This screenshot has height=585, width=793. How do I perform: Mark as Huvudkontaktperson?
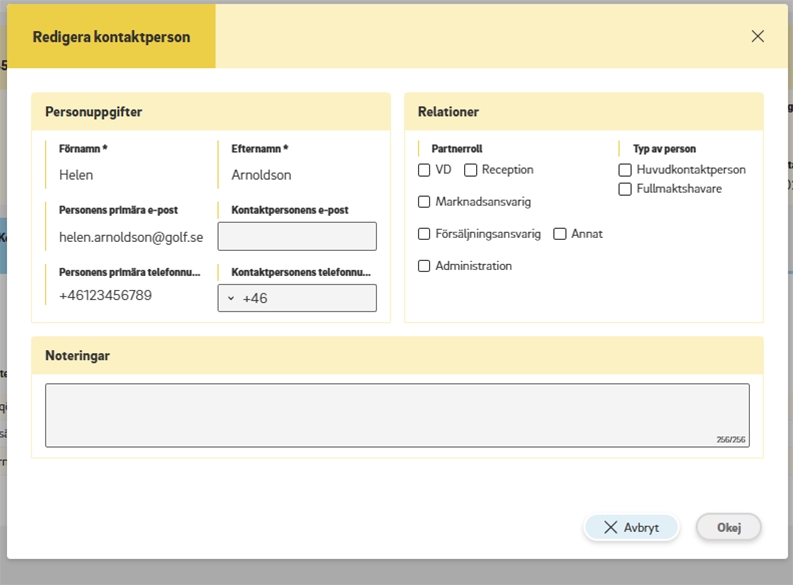point(625,170)
